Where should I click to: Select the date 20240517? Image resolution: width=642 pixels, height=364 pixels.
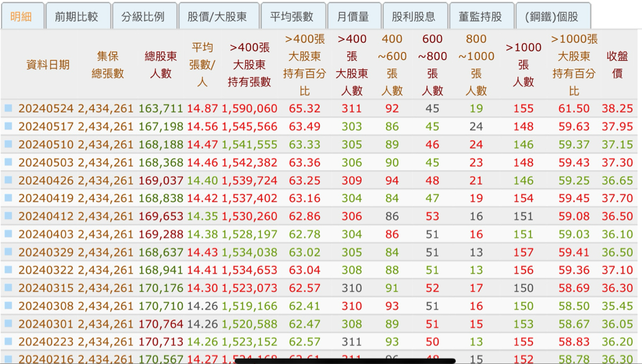tap(47, 127)
